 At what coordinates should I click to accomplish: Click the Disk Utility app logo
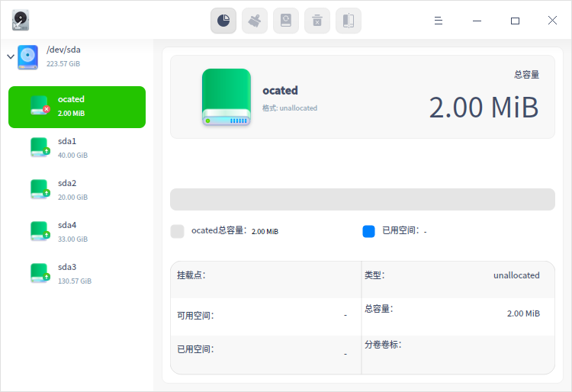pyautogui.click(x=21, y=21)
